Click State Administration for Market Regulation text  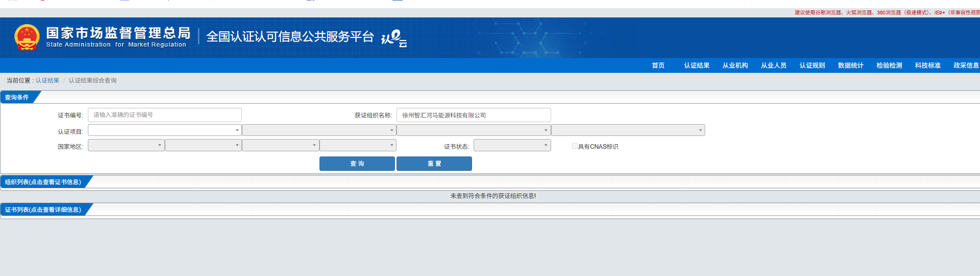point(116,45)
